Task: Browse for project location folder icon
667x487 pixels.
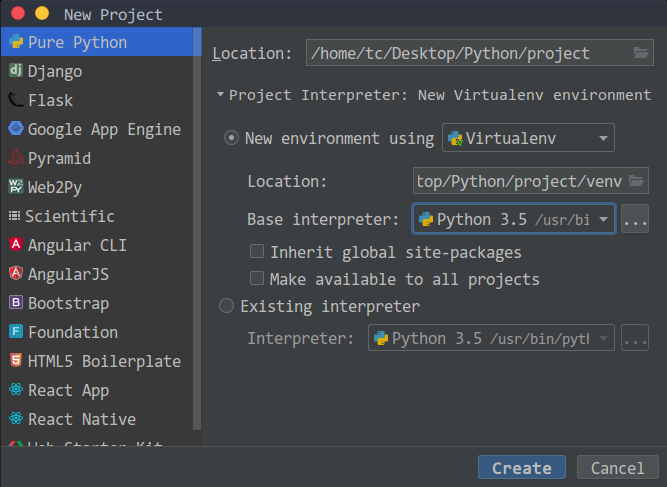Action: click(x=641, y=53)
